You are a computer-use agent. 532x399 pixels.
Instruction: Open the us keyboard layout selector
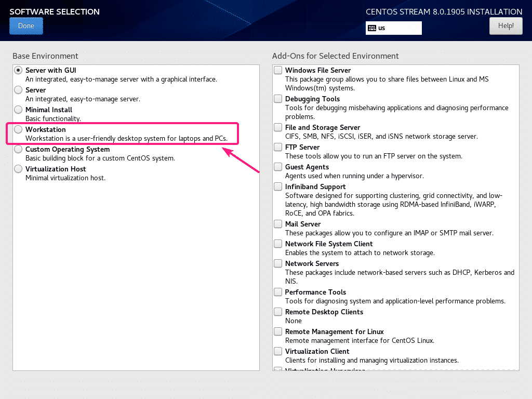393,28
